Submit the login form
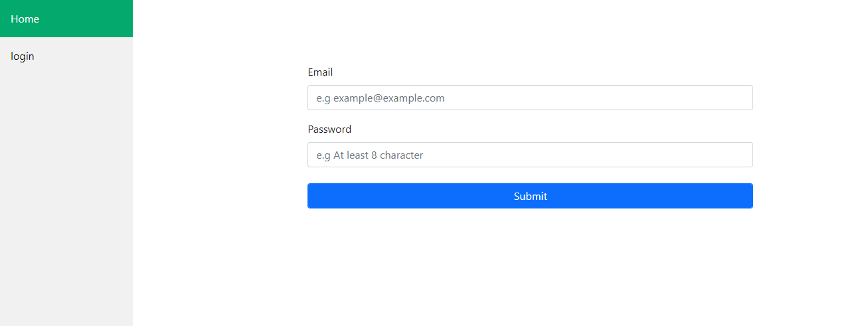The width and height of the screenshot is (868, 326). pos(530,196)
